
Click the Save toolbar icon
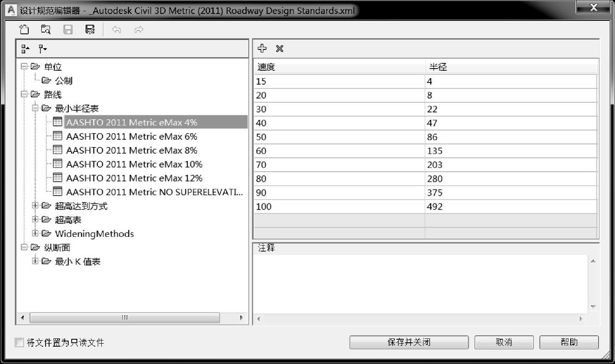pyautogui.click(x=68, y=30)
